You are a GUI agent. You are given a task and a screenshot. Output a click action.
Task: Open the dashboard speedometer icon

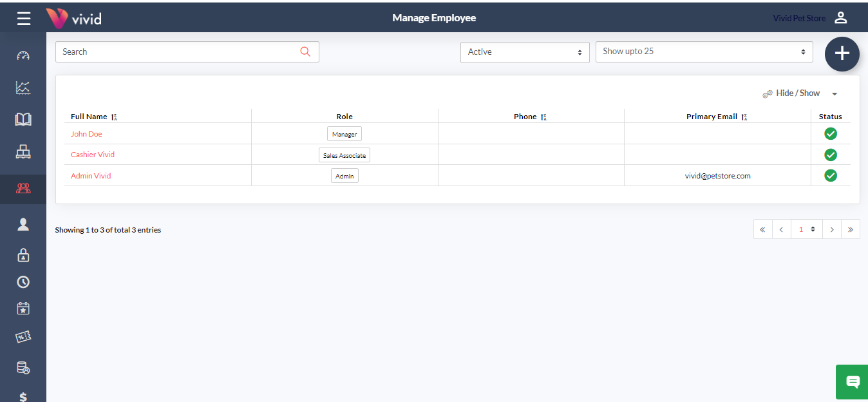coord(23,55)
